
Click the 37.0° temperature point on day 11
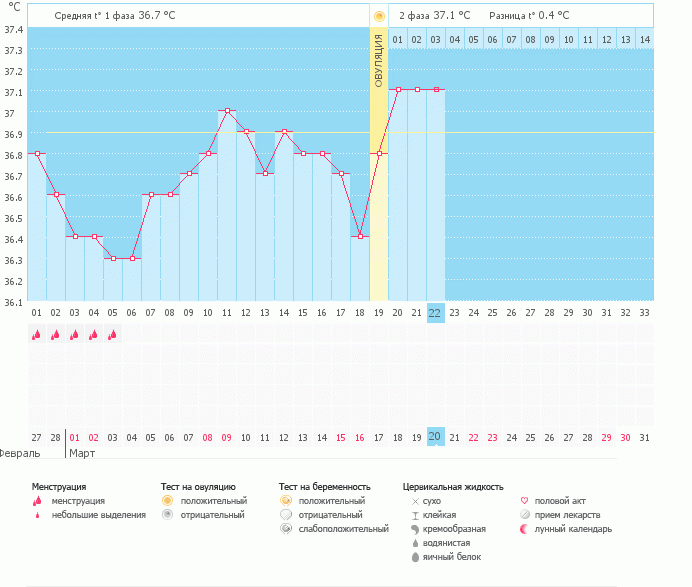pos(227,111)
